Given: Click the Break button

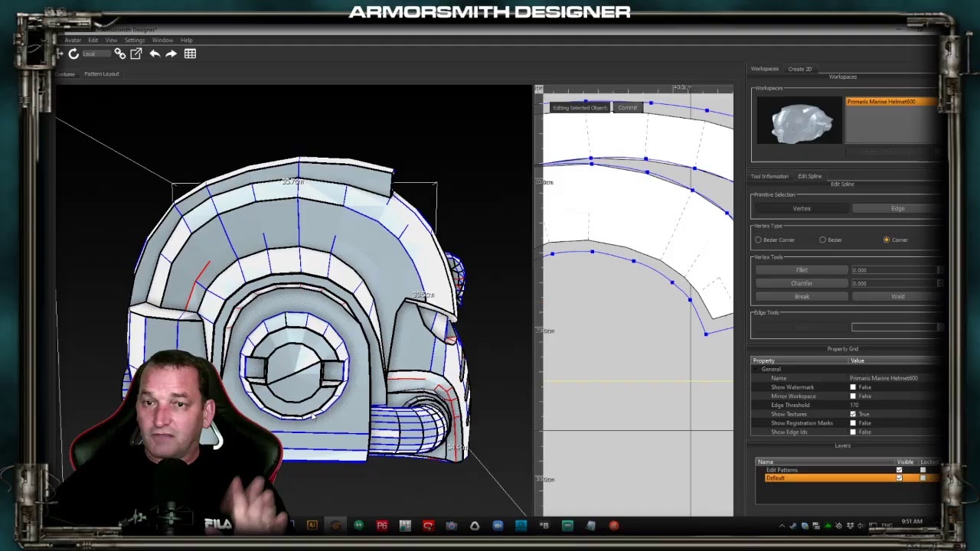Looking at the screenshot, I should (x=802, y=297).
